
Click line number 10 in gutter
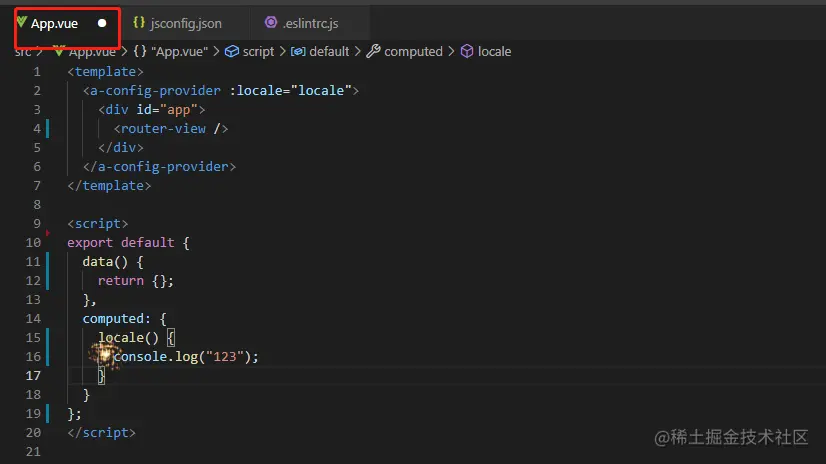[33, 243]
